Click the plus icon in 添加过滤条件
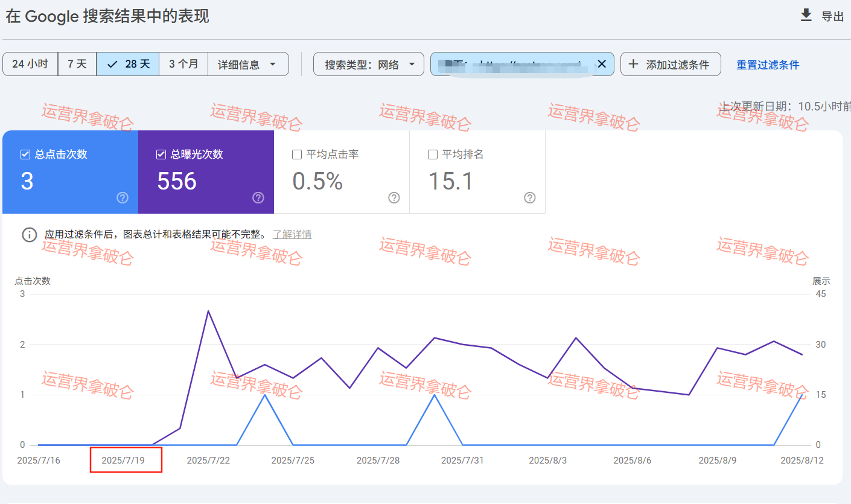 tap(633, 64)
